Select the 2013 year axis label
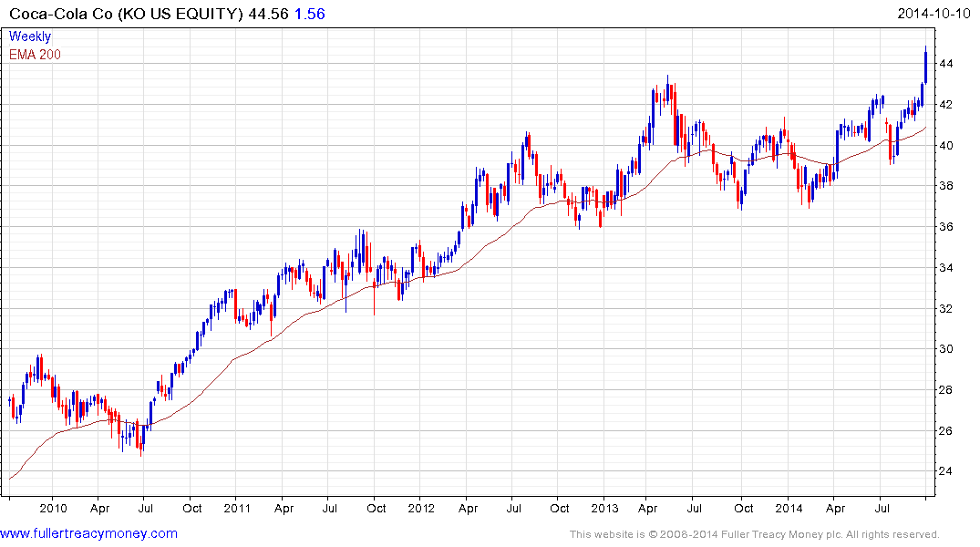The width and height of the screenshot is (980, 547). pos(605,509)
